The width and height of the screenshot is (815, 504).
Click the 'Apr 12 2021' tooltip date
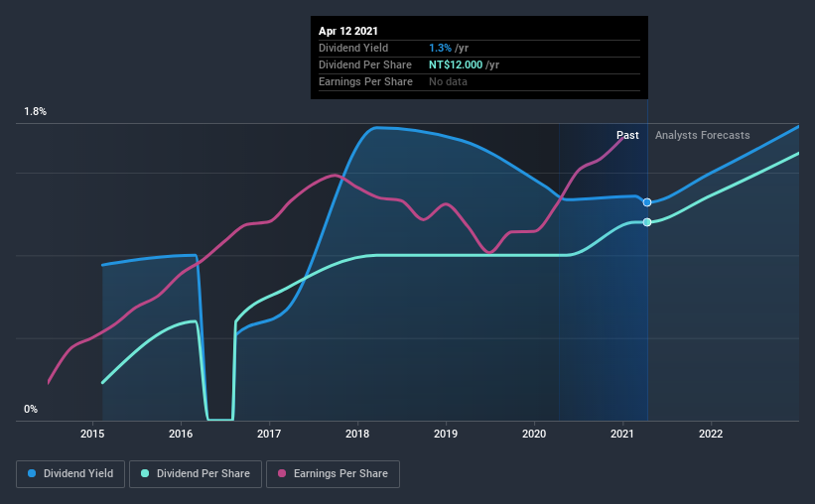pyautogui.click(x=348, y=31)
